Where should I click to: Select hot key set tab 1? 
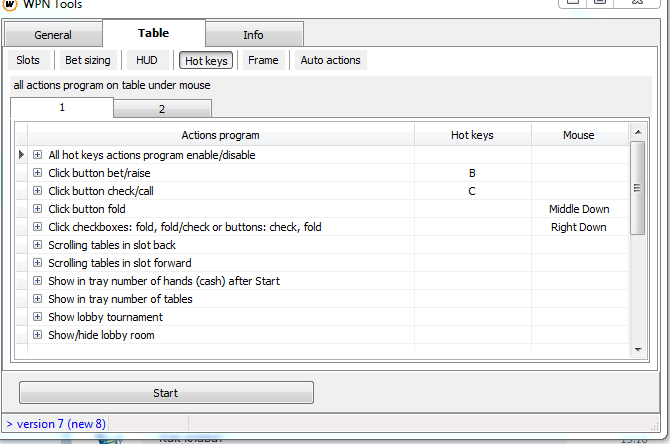point(62,107)
